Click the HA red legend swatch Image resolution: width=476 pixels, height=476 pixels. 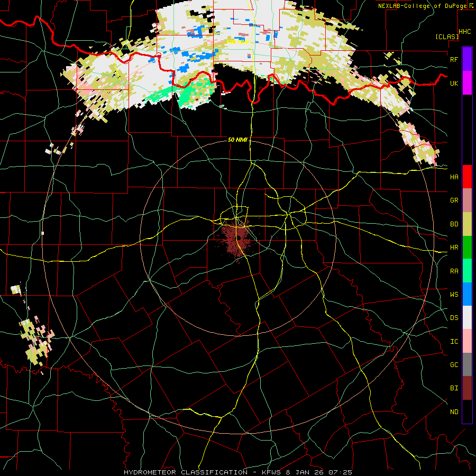pos(467,177)
